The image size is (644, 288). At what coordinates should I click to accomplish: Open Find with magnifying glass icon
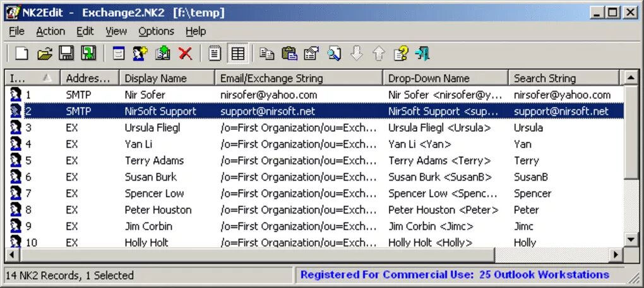334,54
